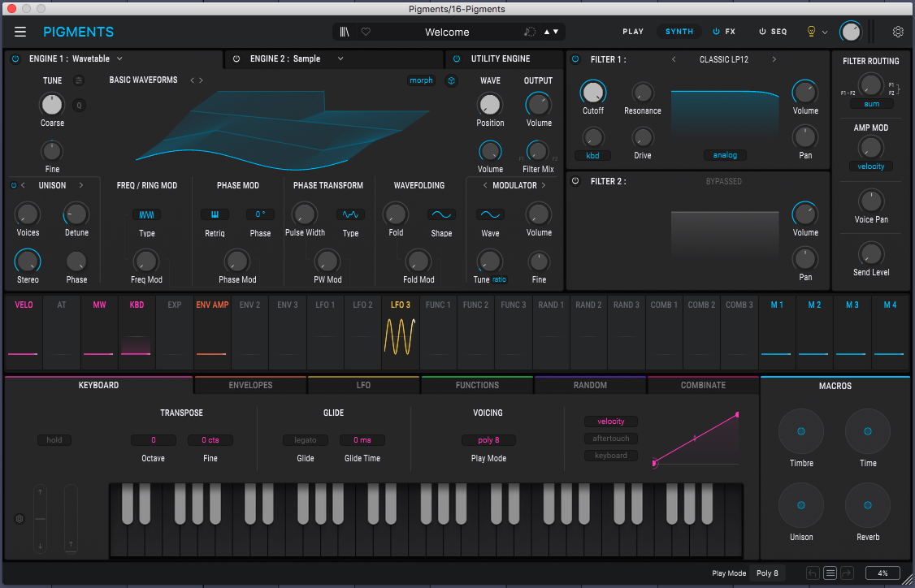Toggle Filter 1 power button

[x=575, y=59]
